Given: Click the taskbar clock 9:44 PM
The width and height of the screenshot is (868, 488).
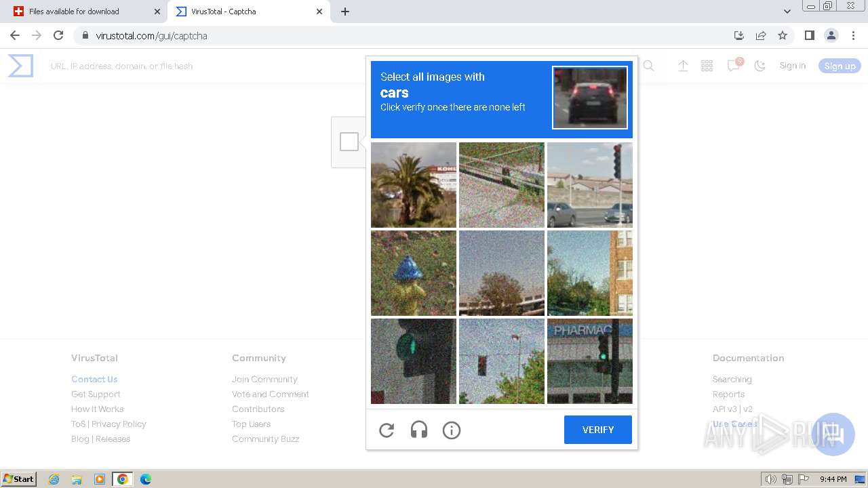Looking at the screenshot, I should point(833,479).
